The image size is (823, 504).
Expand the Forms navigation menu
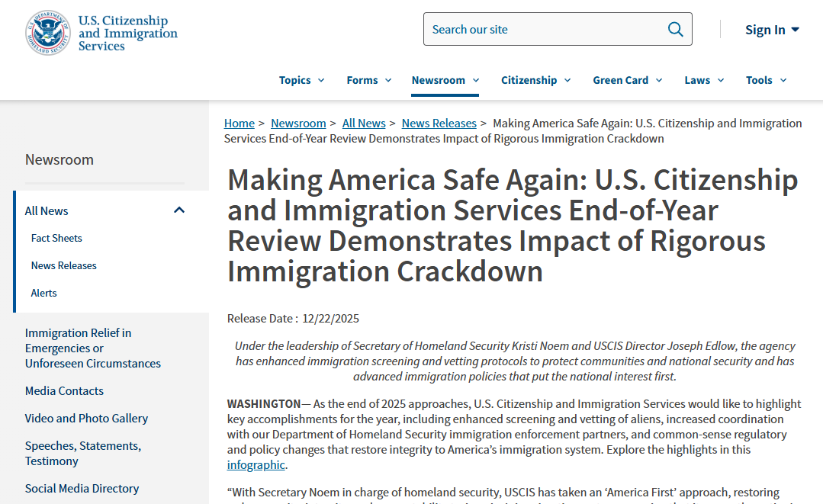point(368,80)
